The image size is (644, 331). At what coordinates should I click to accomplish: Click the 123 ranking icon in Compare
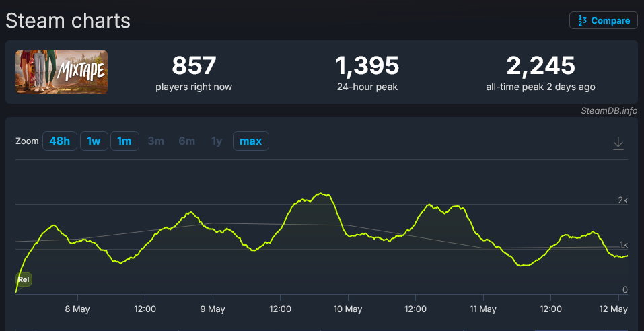(582, 21)
